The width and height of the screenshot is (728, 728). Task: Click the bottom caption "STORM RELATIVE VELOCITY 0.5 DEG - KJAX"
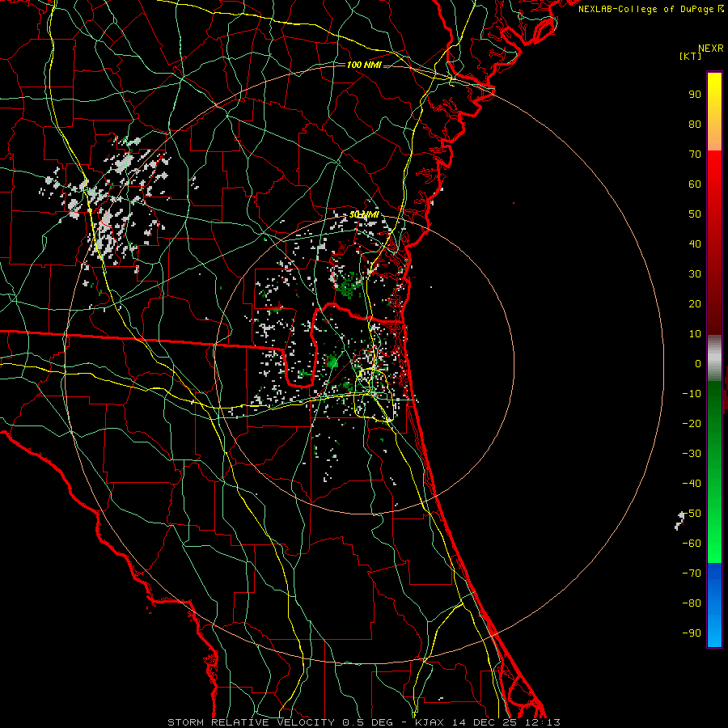306,722
